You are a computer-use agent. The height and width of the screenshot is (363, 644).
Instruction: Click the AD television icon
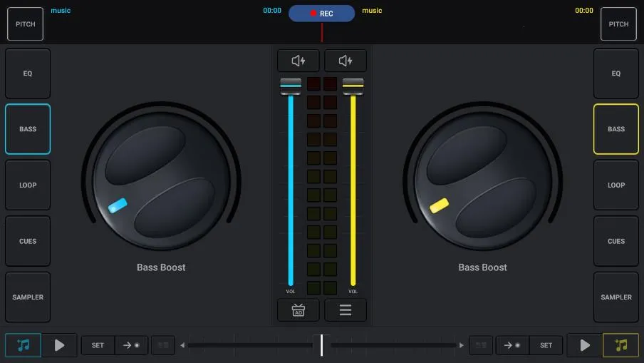click(x=298, y=310)
